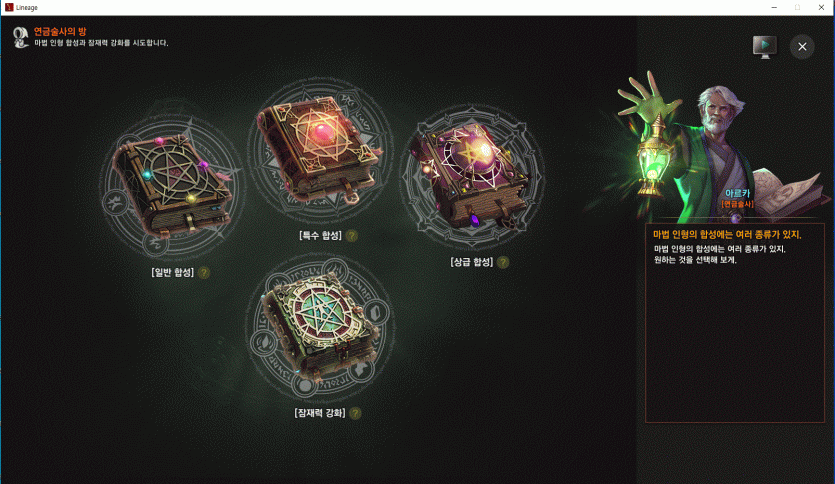Click the [상급 합성] text label
The width and height of the screenshot is (835, 484).
(471, 262)
